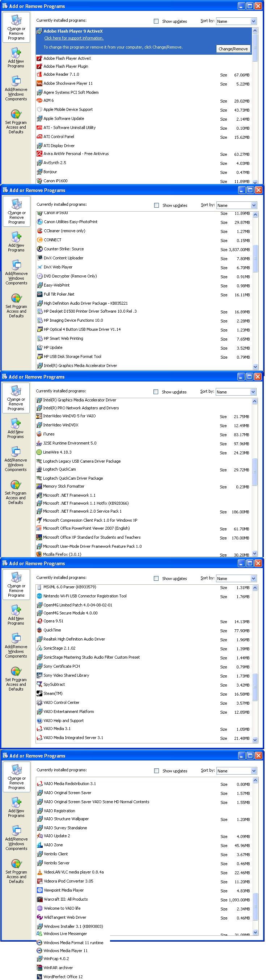266x980 pixels.
Task: Select 'Ventrilo Server' entry
Action: (144, 863)
